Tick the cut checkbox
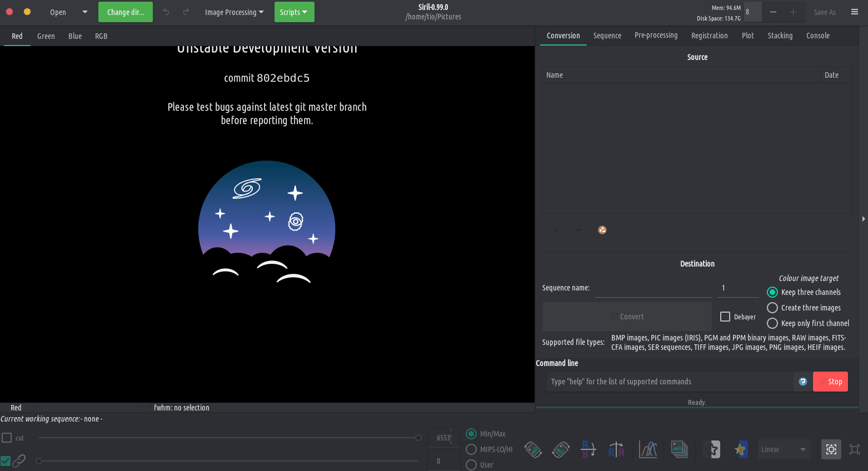This screenshot has height=471, width=868. click(x=7, y=438)
